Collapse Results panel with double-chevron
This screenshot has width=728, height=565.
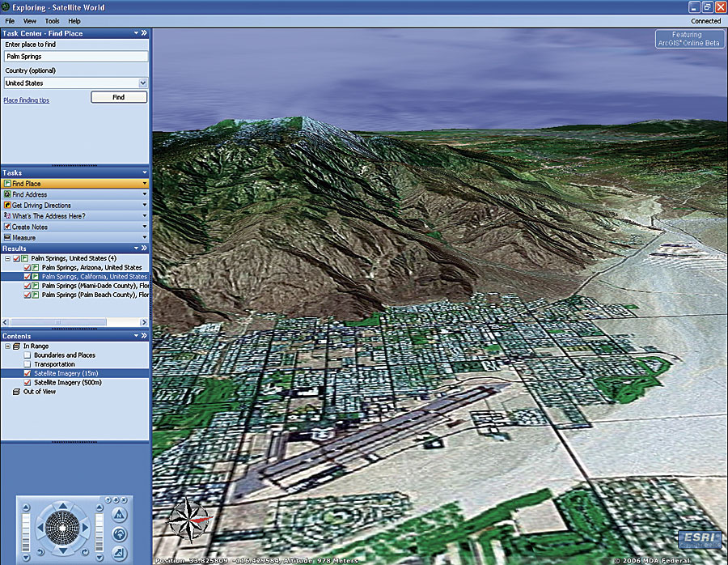[x=144, y=249]
